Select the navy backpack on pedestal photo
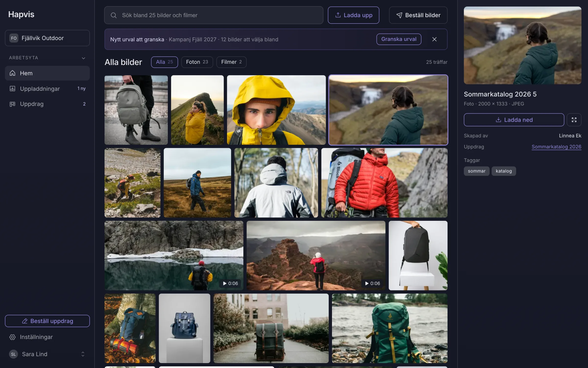Viewport: 588px width, 368px height. pyautogui.click(x=184, y=328)
